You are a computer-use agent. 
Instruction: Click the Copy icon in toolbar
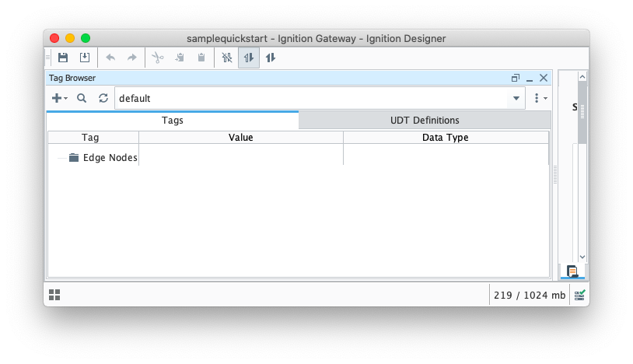click(180, 58)
